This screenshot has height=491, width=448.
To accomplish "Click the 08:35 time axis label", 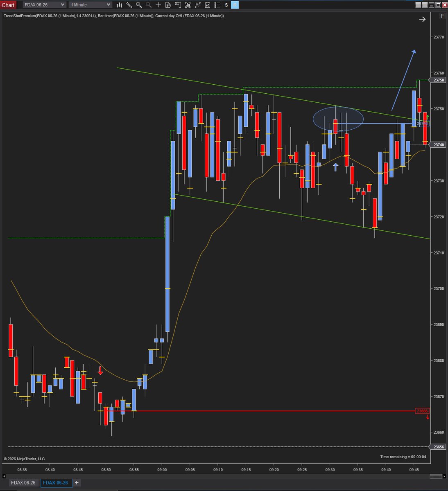I will pyautogui.click(x=22, y=470).
